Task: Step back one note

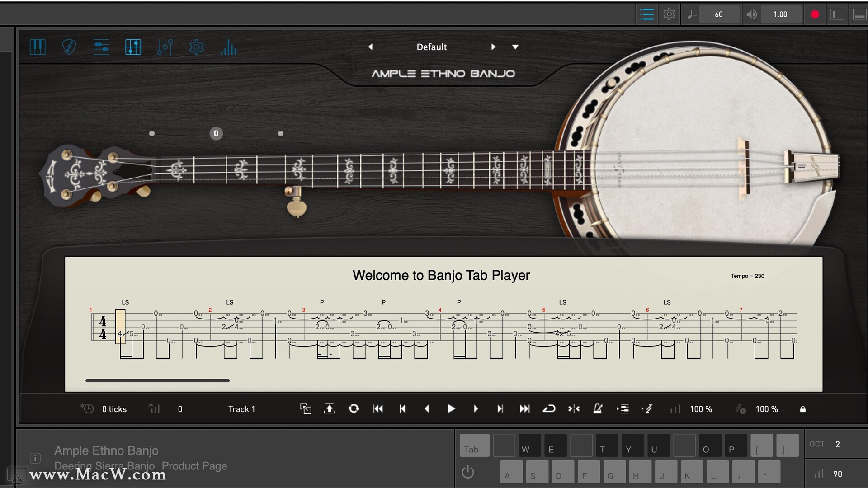Action: click(427, 408)
